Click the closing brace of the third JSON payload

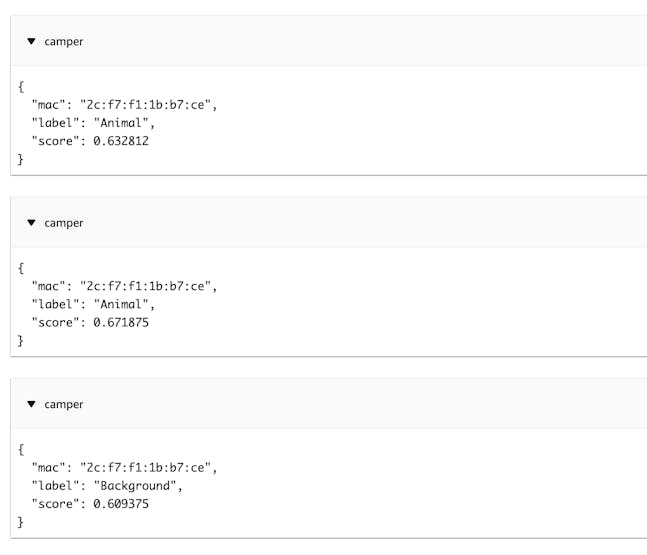tap(21, 521)
